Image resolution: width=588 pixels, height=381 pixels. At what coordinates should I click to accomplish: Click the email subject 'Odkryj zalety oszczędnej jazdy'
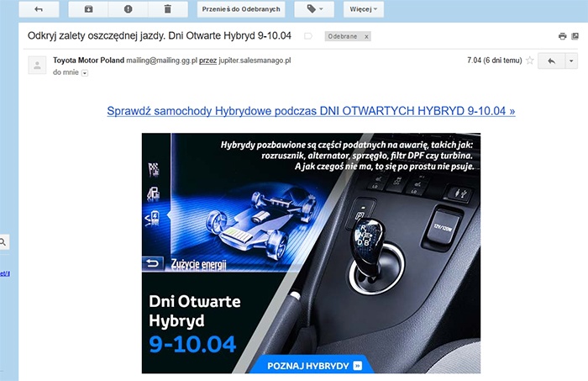(160, 35)
